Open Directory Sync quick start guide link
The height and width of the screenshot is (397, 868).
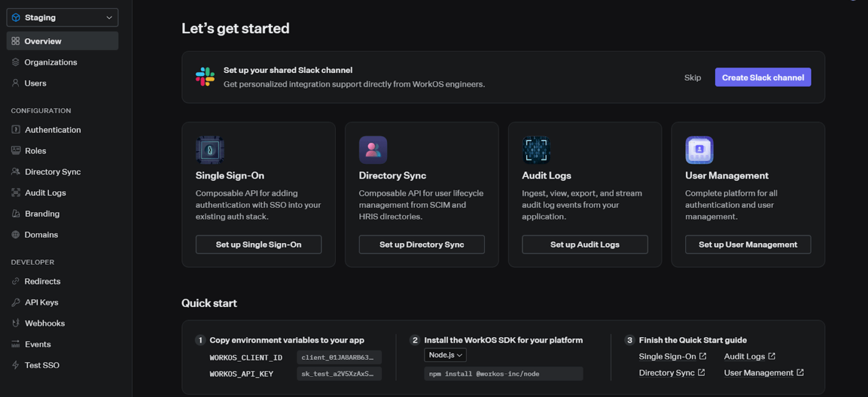pyautogui.click(x=672, y=373)
